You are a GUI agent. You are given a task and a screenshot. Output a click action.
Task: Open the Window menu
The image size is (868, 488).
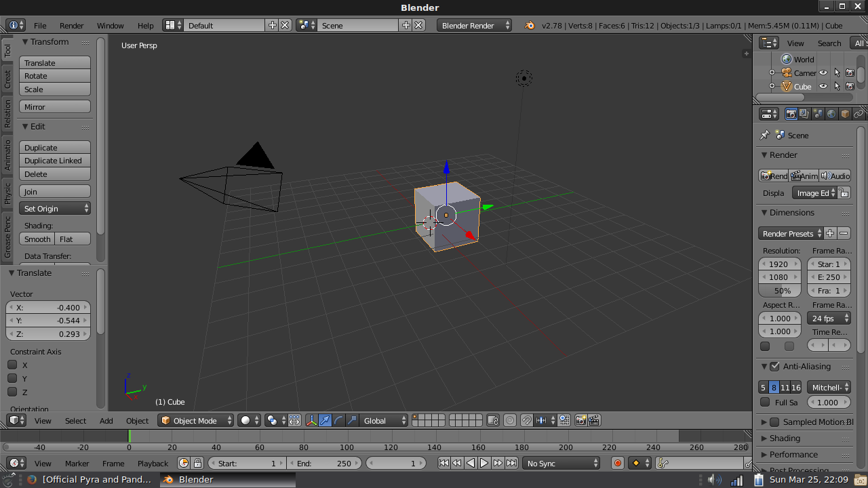pyautogui.click(x=110, y=25)
